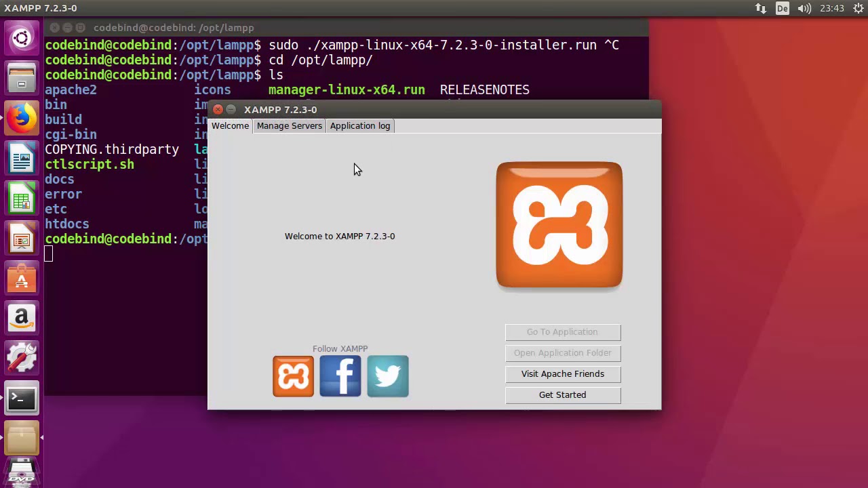Open the Application log tab
The width and height of the screenshot is (868, 488).
click(359, 125)
